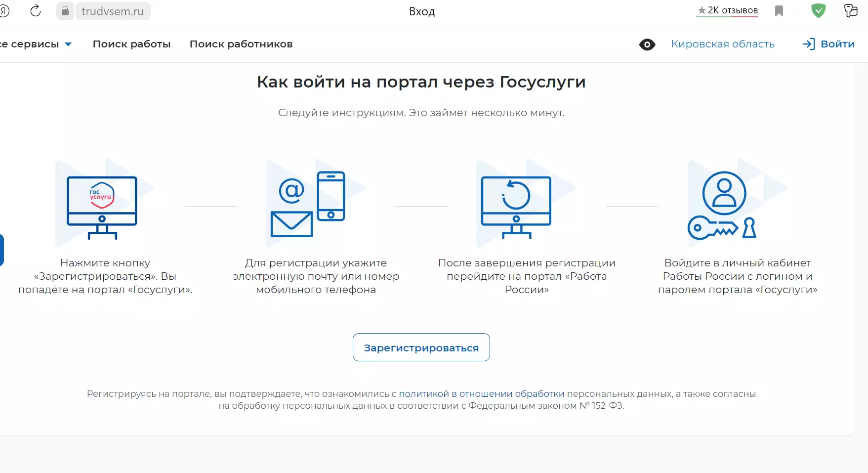This screenshot has height=473, width=868.
Task: Open the Поиск работников menu item
Action: tap(241, 44)
